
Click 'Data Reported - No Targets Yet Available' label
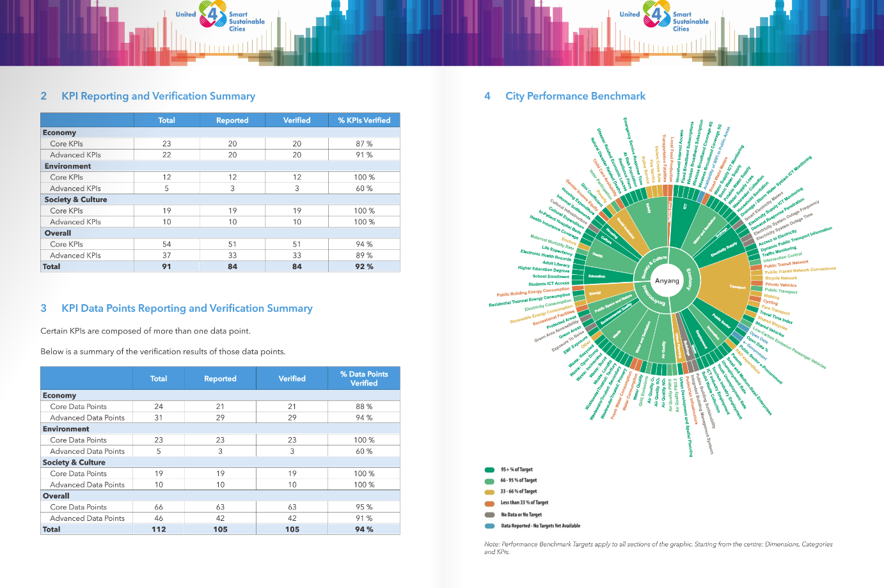point(541,526)
